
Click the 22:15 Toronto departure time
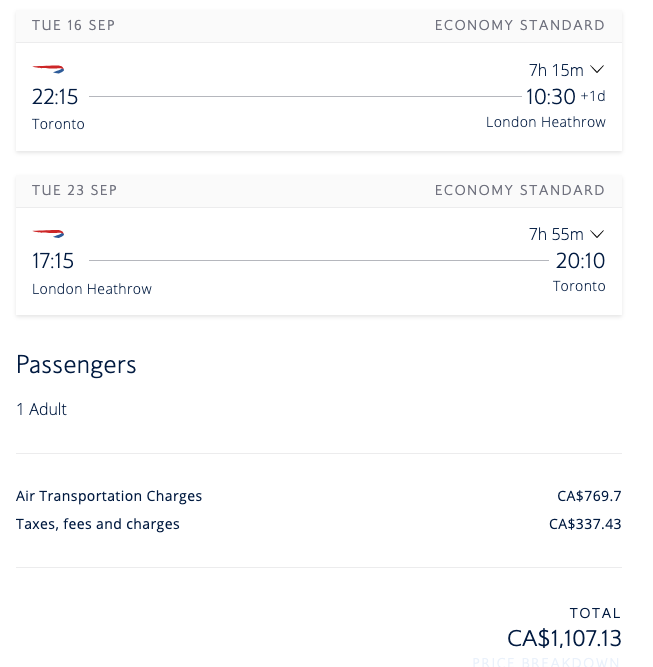(x=55, y=97)
